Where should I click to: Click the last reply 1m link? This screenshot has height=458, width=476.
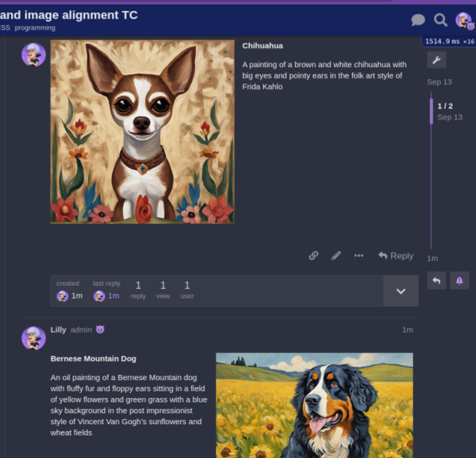114,296
